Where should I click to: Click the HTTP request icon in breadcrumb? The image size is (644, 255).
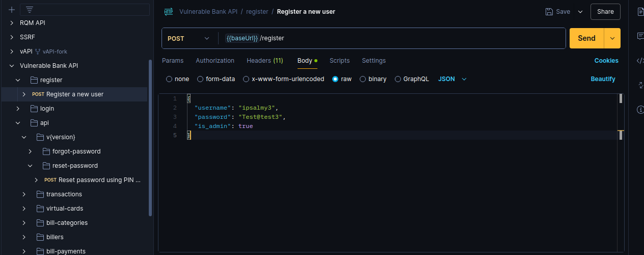click(169, 11)
